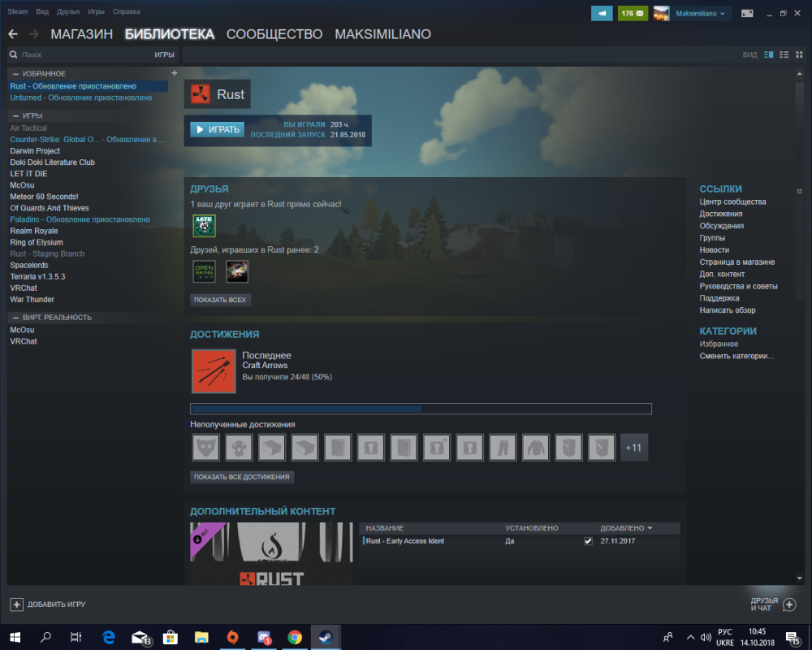This screenshot has width=812, height=650.
Task: Switch to the МАГАЗИН tab
Action: tap(82, 34)
